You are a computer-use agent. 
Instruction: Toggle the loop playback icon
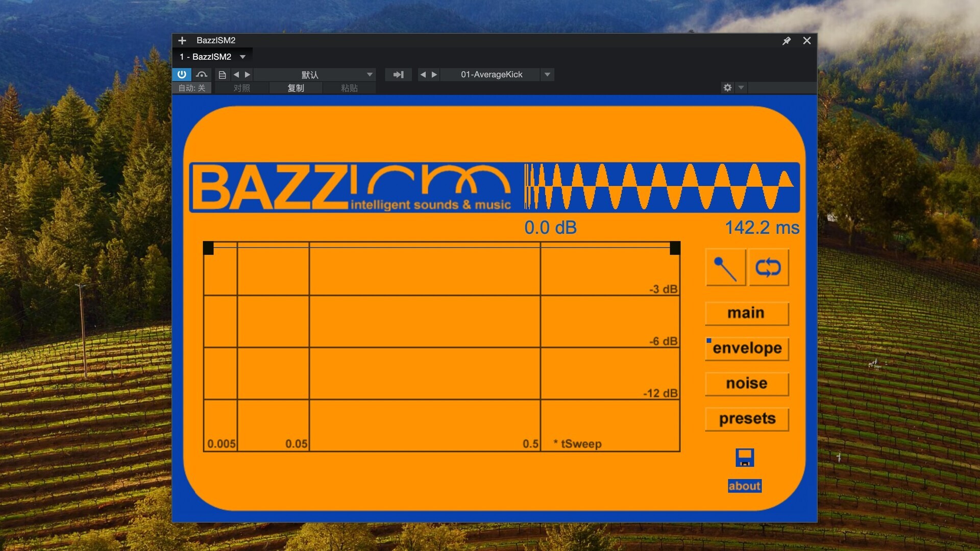(x=768, y=268)
